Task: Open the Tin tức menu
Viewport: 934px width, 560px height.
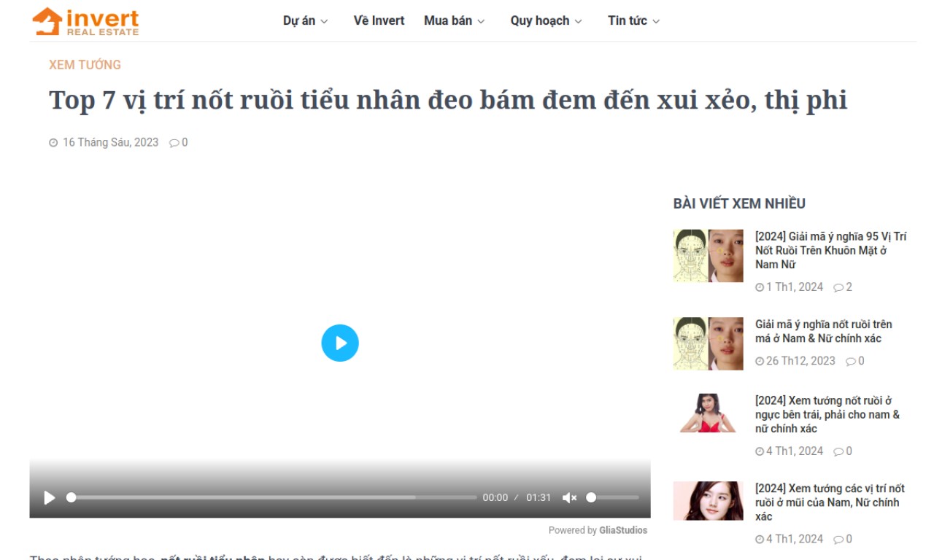Action: 633,21
